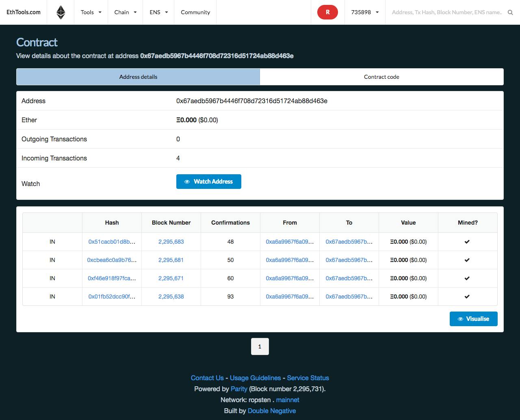Image resolution: width=520 pixels, height=420 pixels.
Task: Click Value cell in 60-confirmations row
Action: [408, 278]
